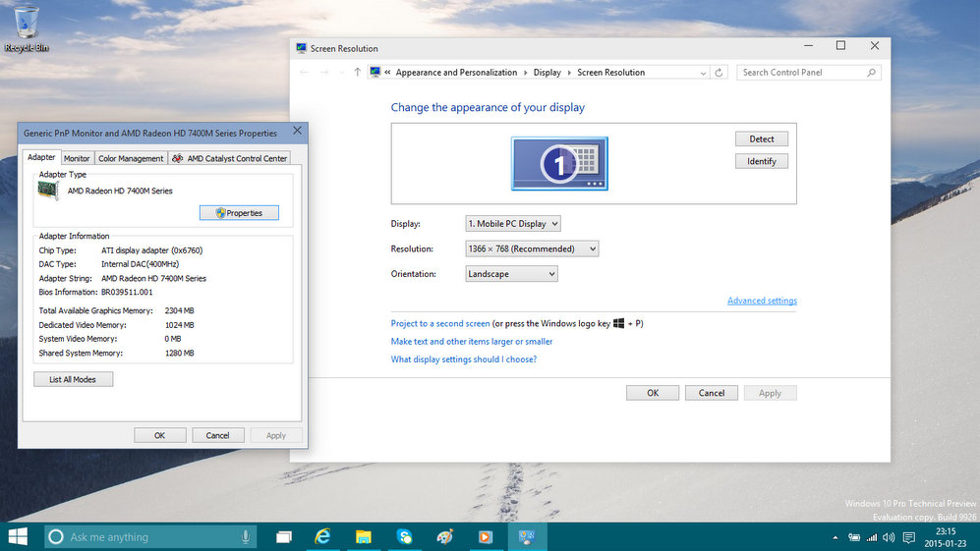This screenshot has width=980, height=551.
Task: Go up one level with the up arrow
Action: [357, 73]
